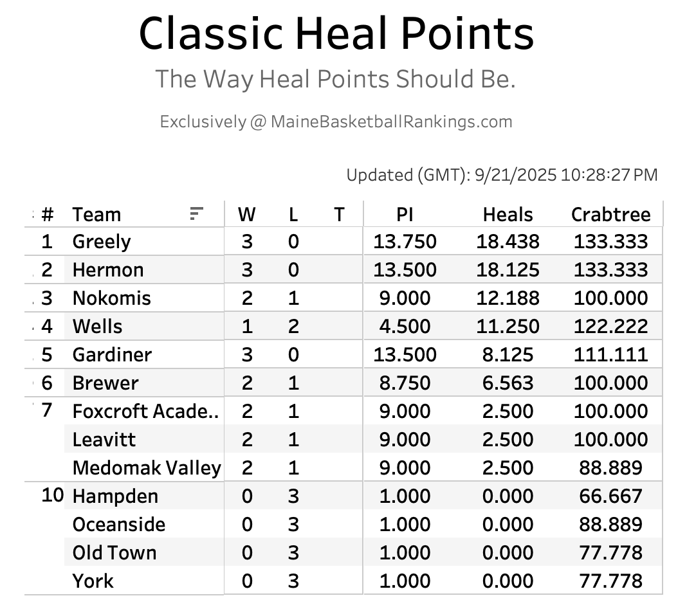Click the L column header
This screenshot has width=696, height=616.
tap(293, 214)
